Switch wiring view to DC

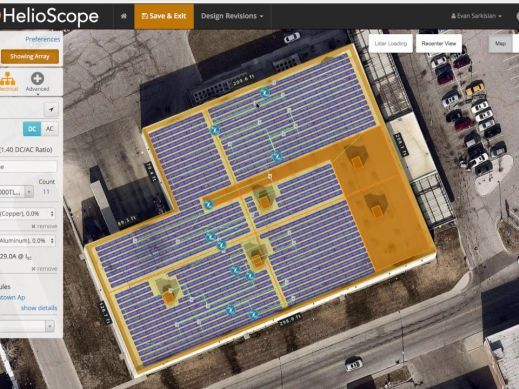[32, 129]
